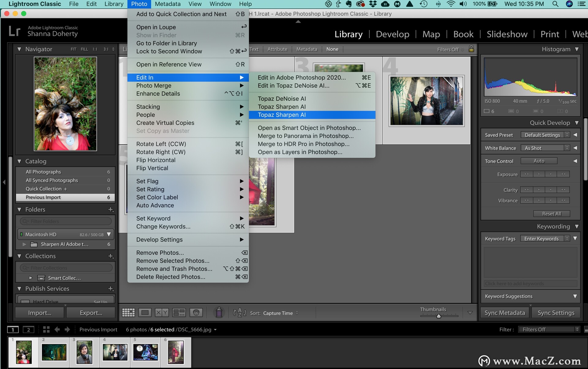Screen dimensions: 588x369
Task: Set Navigator zoom to FILL
Action: click(x=84, y=49)
